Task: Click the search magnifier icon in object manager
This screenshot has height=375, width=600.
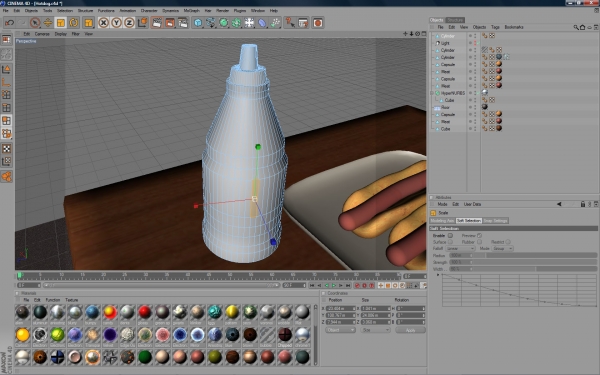Action: [576, 27]
